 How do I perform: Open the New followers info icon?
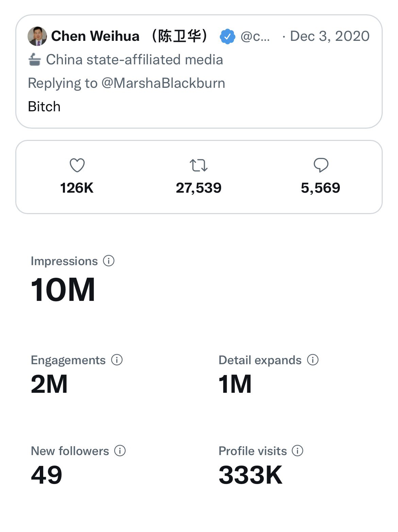click(120, 451)
